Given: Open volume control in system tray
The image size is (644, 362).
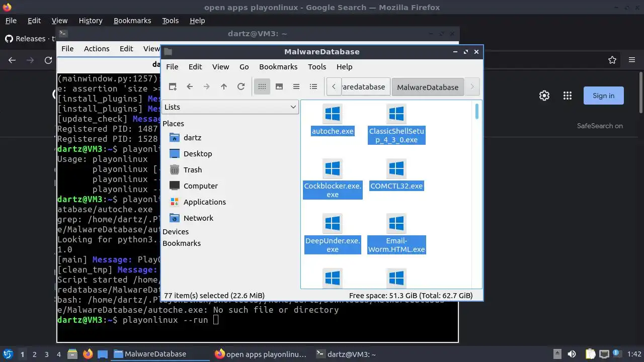Looking at the screenshot, I should click(x=572, y=354).
